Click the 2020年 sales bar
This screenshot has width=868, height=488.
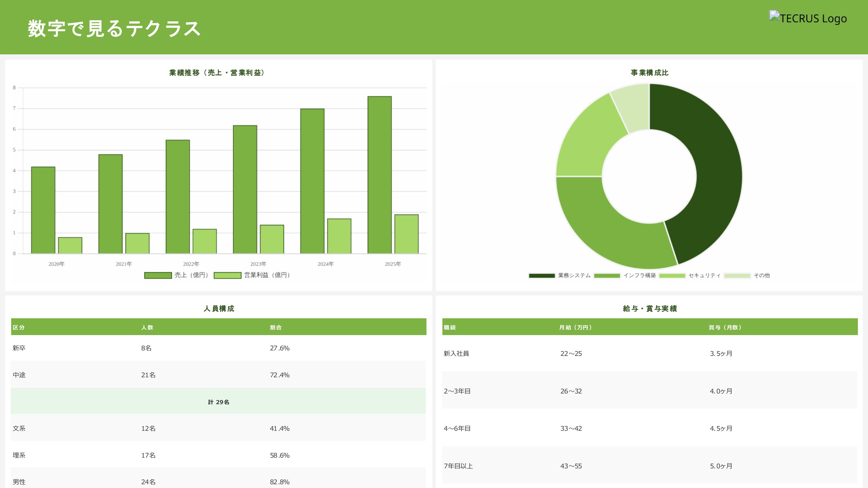coord(43,210)
